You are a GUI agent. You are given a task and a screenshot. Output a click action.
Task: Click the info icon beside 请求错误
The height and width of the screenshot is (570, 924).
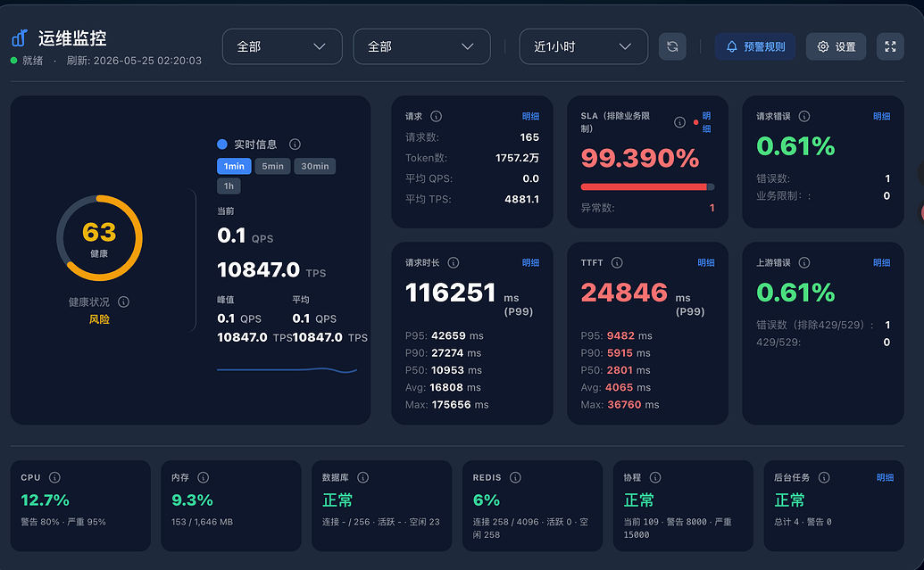804,117
